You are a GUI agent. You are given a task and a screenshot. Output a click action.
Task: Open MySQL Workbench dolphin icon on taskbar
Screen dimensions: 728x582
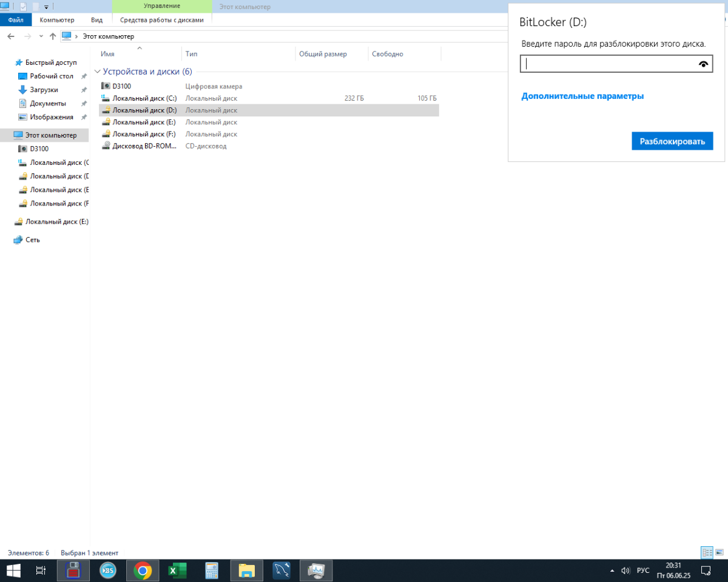(281, 570)
